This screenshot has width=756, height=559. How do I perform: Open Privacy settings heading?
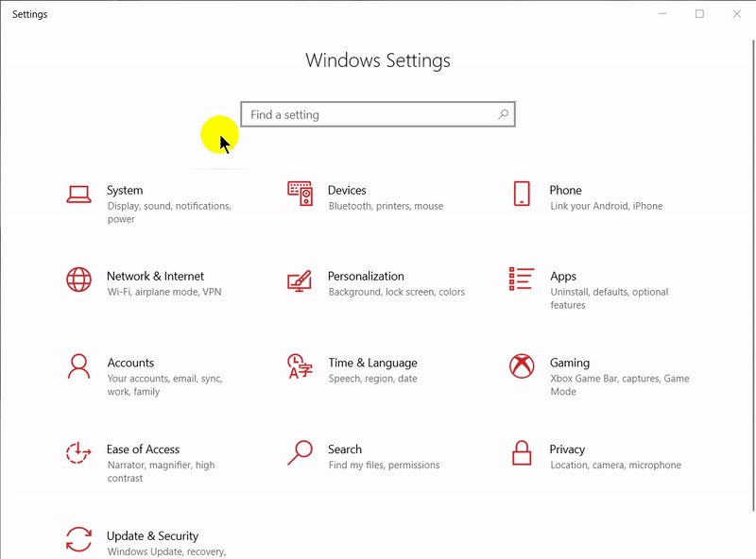point(567,449)
